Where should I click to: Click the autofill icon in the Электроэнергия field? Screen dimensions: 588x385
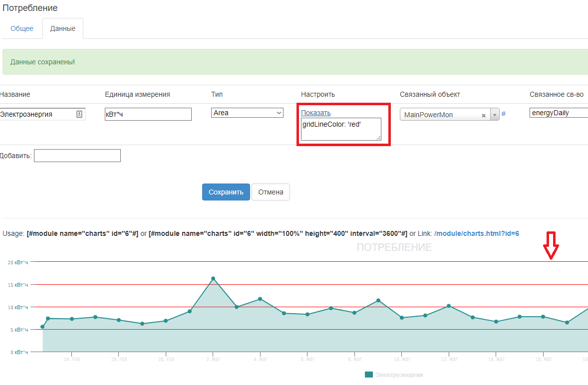79,114
